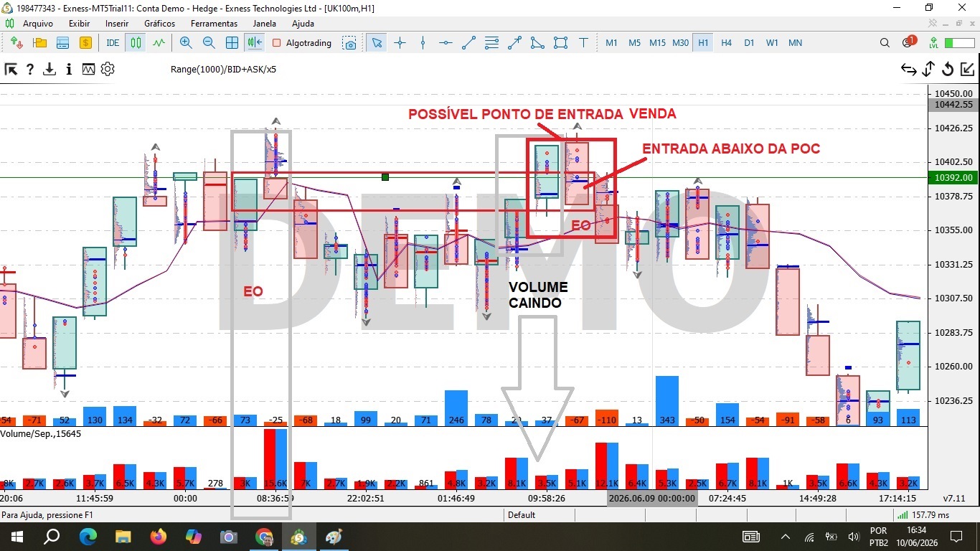Switch timeframe to MN
This screenshot has height=551, width=980.
[x=795, y=43]
